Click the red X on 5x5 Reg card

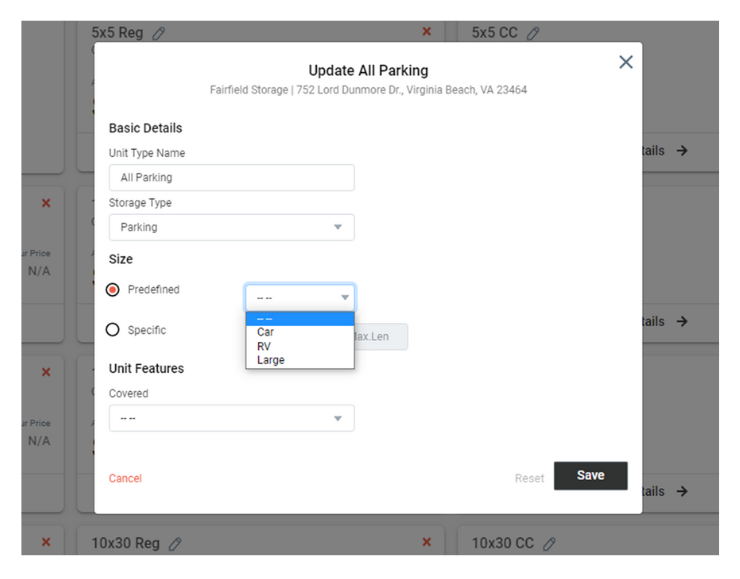[x=427, y=33]
